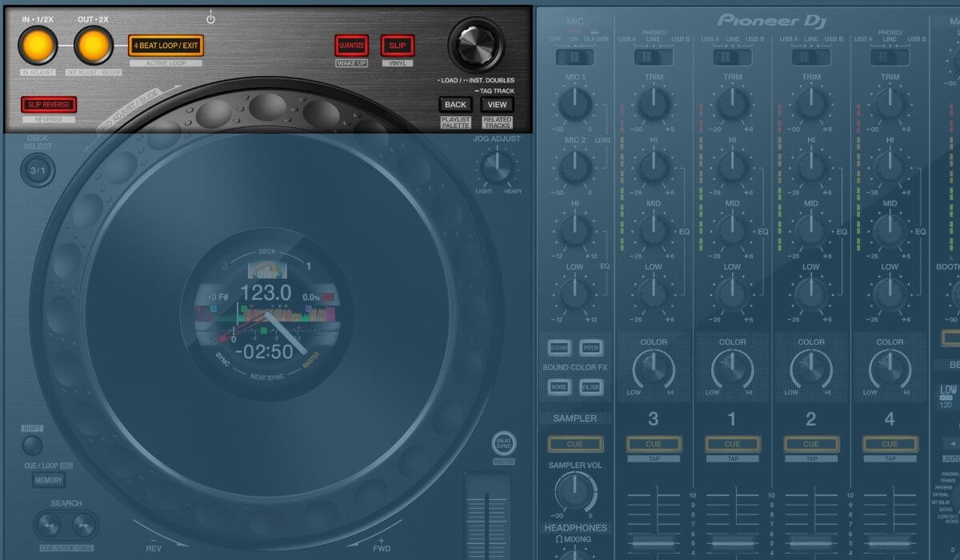This screenshot has width=960, height=560.
Task: Engage the SLIP REVERSE button
Action: [x=48, y=104]
